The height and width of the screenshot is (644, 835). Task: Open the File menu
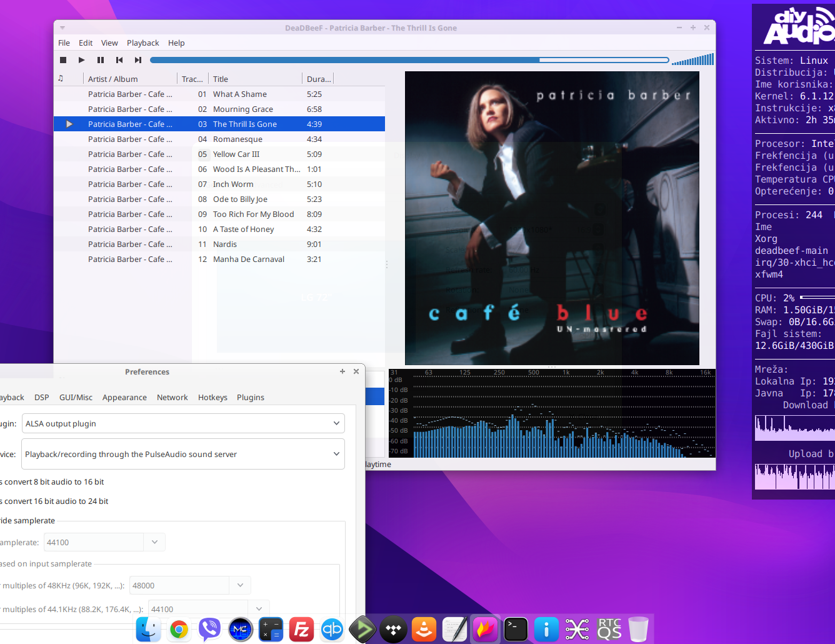[x=64, y=43]
